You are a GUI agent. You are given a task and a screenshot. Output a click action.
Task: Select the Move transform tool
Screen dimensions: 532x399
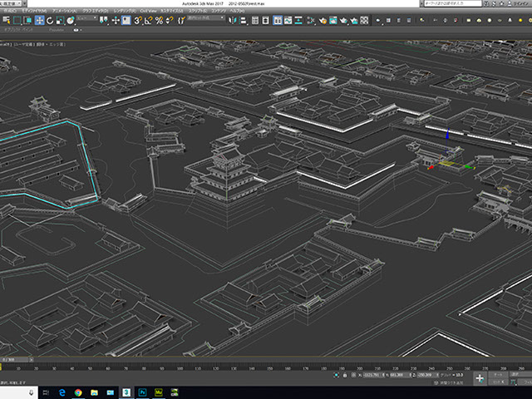(39, 20)
